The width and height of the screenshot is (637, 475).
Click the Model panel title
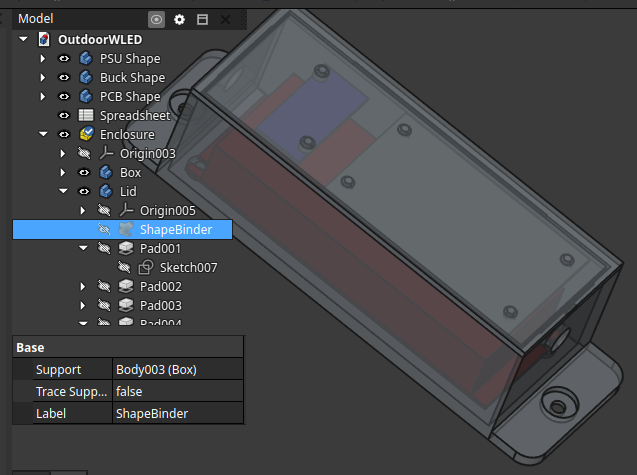(36, 19)
